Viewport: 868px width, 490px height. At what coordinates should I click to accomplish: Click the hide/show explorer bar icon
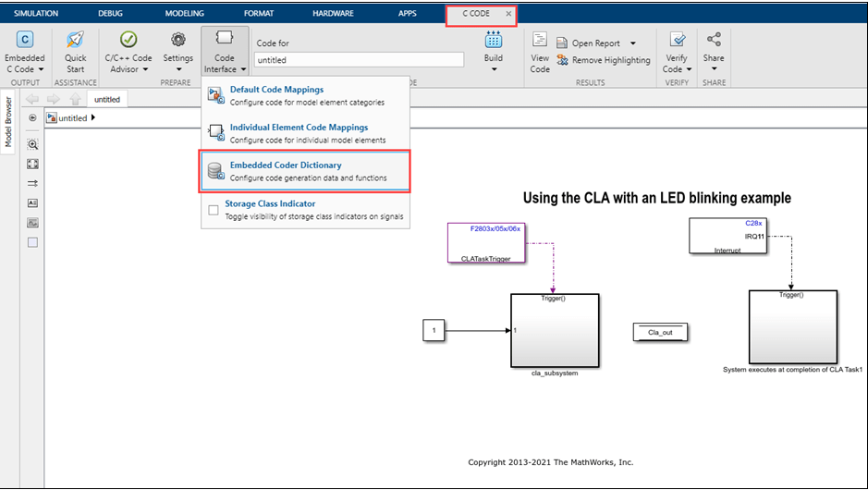pos(32,117)
